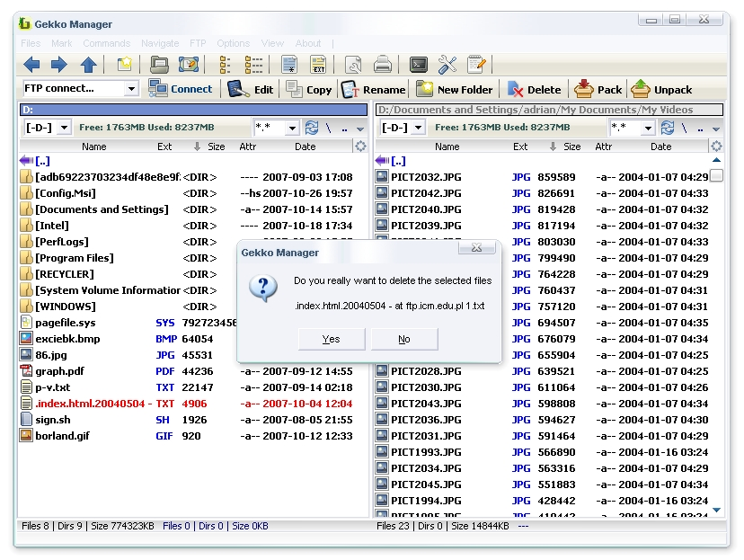Go to parent in left panel (.. button)
Viewport: 744px width, 560px height.
344,129
